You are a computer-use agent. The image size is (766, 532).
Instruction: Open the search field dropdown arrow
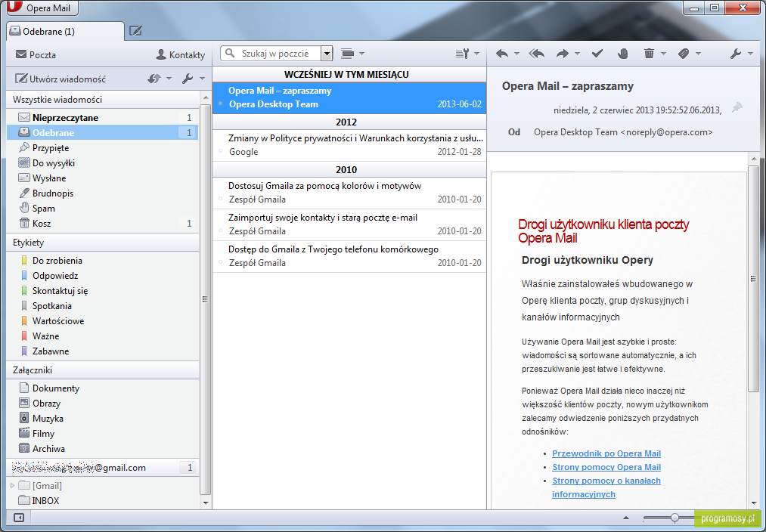point(327,54)
